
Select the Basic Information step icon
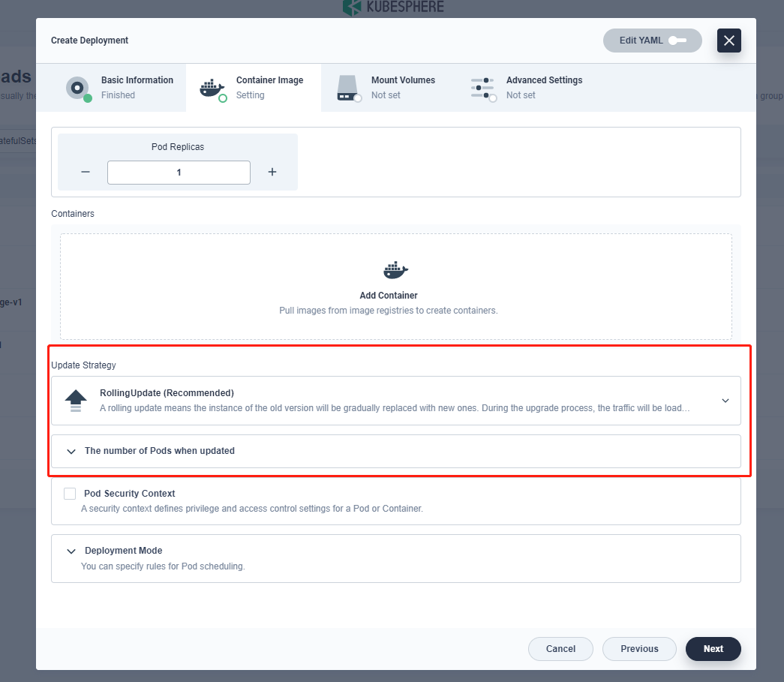point(78,88)
